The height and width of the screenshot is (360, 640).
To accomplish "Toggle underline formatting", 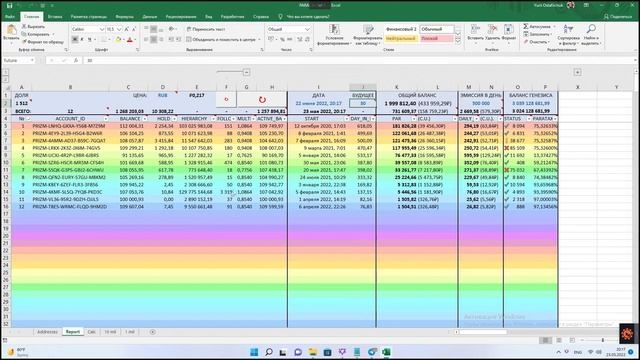I will [x=89, y=40].
